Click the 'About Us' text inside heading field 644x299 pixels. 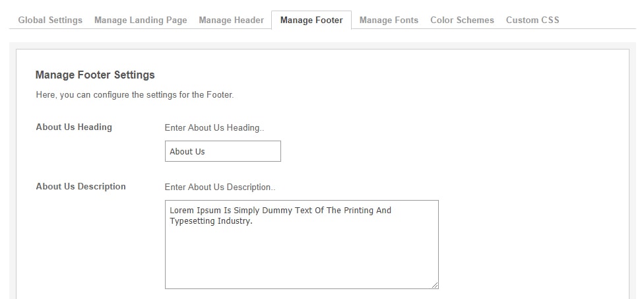click(187, 151)
